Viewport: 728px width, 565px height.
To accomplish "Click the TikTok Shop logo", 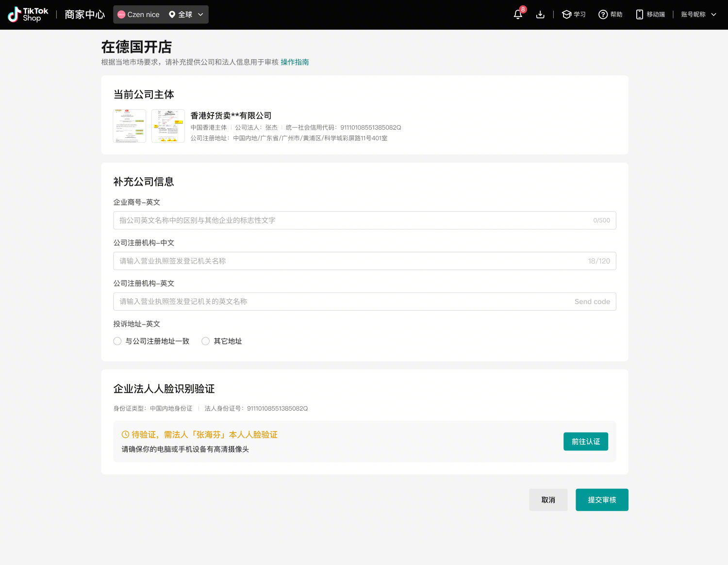I will (x=28, y=15).
